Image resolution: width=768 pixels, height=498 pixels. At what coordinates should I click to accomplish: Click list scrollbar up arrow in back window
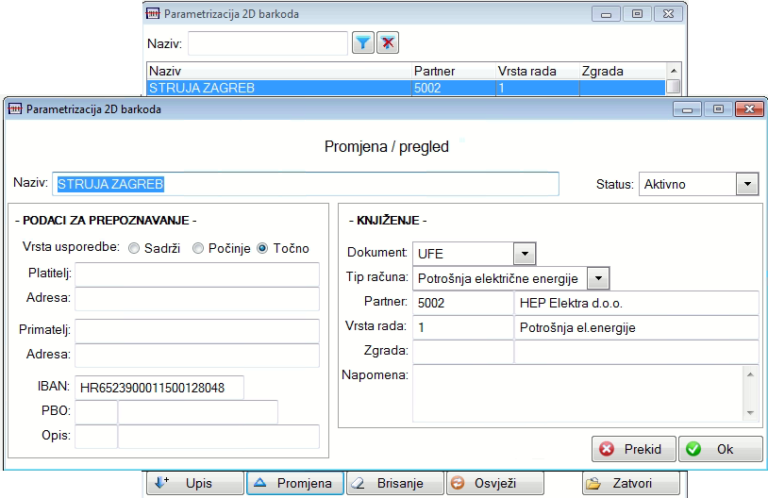(673, 71)
